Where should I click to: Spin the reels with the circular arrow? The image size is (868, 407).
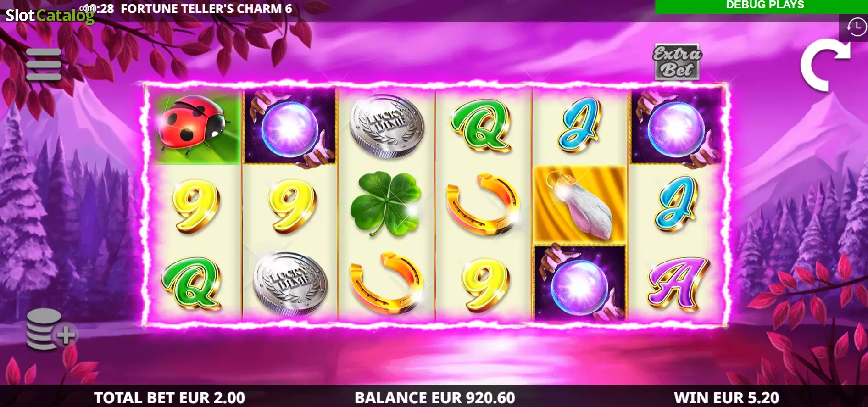point(825,65)
